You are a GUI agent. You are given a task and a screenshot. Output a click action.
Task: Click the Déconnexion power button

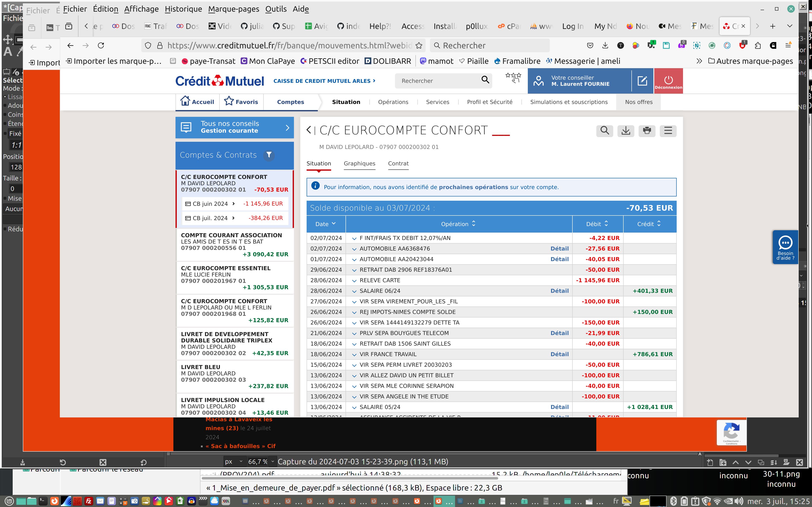coord(668,81)
